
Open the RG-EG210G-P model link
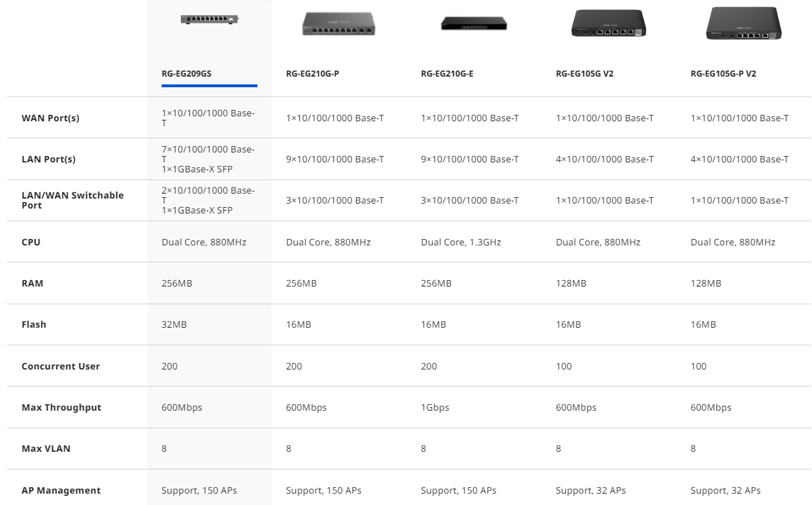point(312,73)
